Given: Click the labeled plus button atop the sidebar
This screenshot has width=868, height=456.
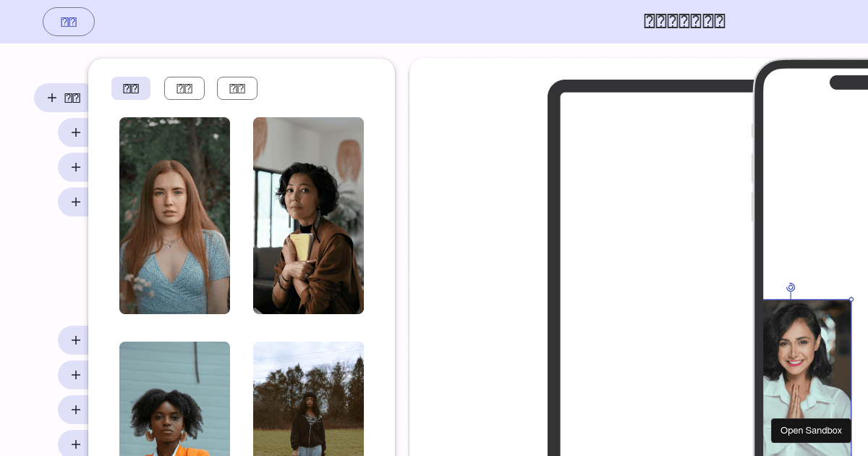Looking at the screenshot, I should coord(63,98).
